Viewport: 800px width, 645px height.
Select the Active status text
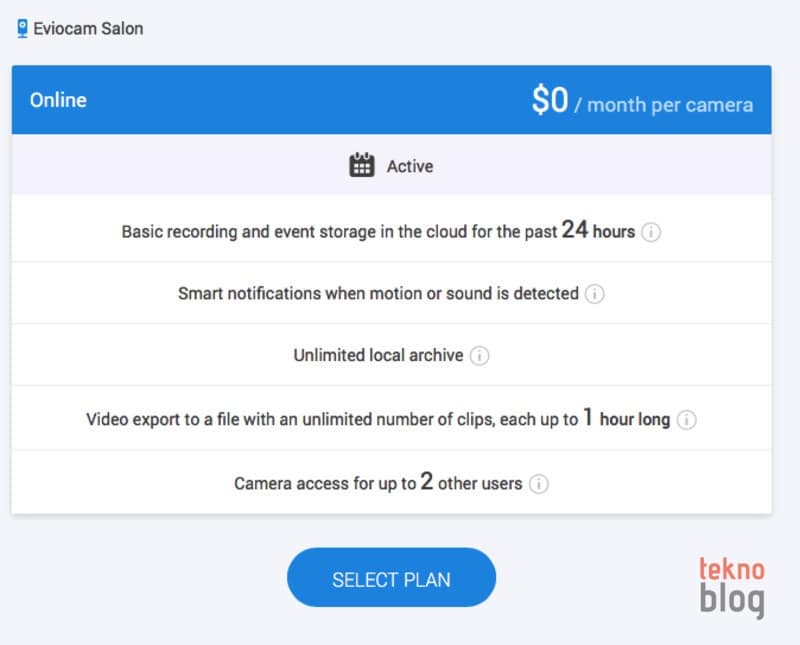pos(410,167)
